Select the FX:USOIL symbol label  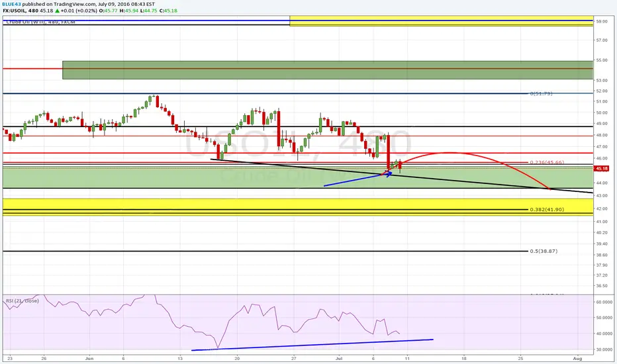(x=14, y=11)
